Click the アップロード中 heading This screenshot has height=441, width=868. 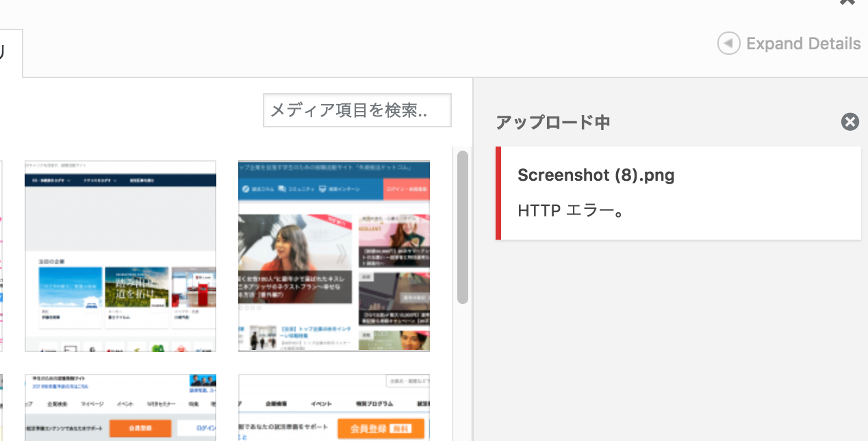point(552,123)
